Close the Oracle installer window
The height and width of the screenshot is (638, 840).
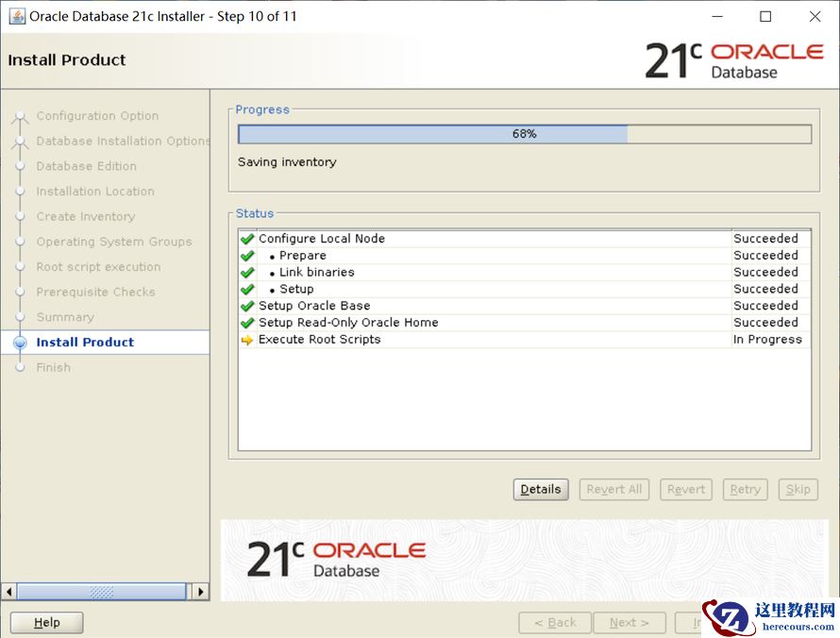click(x=815, y=17)
